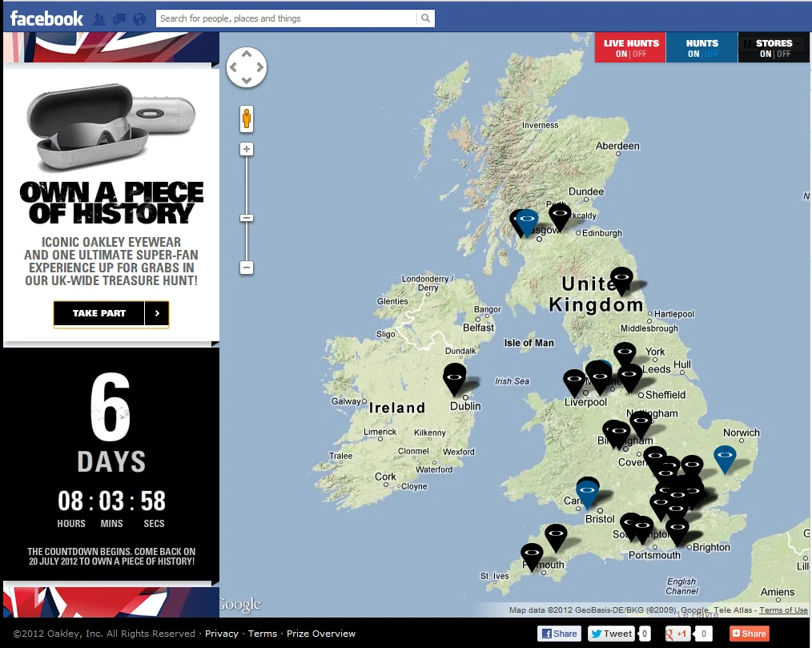812x648 pixels.
Task: Click the Google +1 button
Action: (x=677, y=634)
